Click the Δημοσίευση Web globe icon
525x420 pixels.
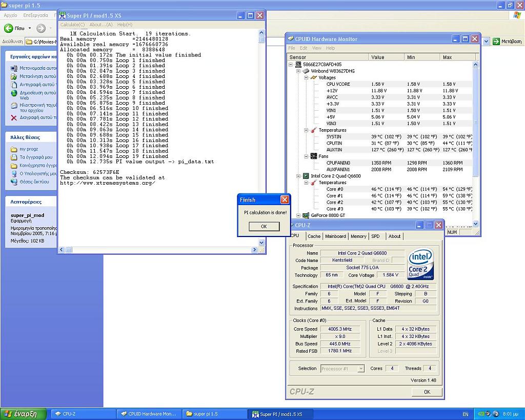[x=14, y=93]
